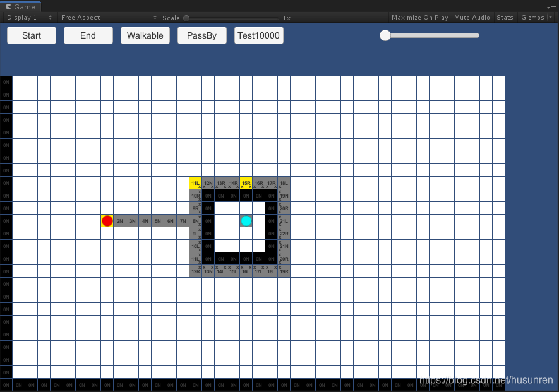Screen dimensions: 559x392
Task: Click the grid cell labeled 10L
Action: 196,246
